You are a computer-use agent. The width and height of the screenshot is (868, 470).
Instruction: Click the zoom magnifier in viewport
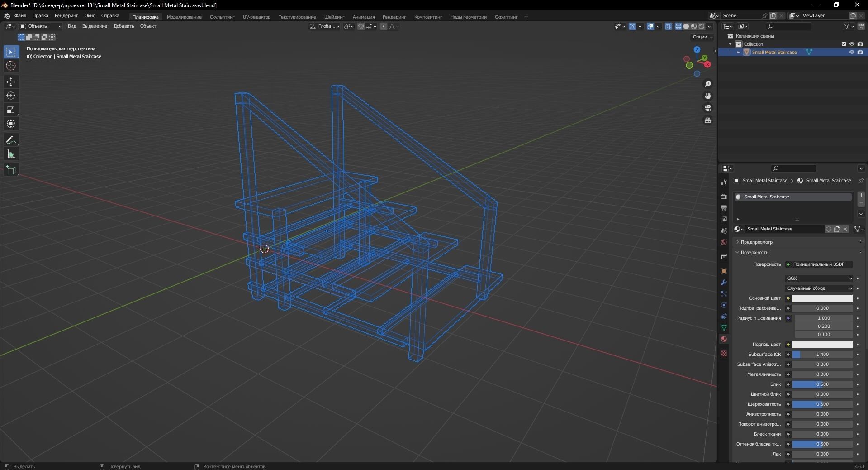[x=708, y=84]
